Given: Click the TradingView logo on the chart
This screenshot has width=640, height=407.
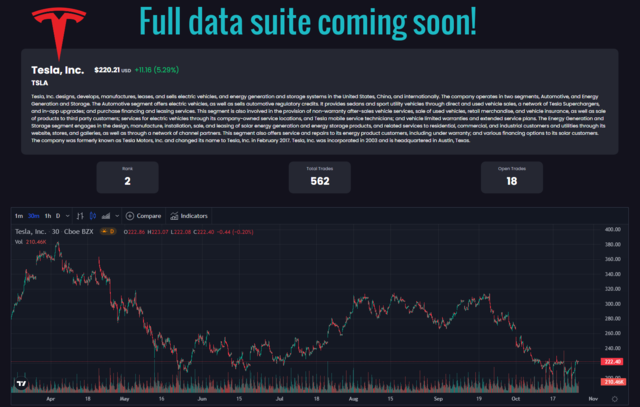Looking at the screenshot, I should coord(21,384).
